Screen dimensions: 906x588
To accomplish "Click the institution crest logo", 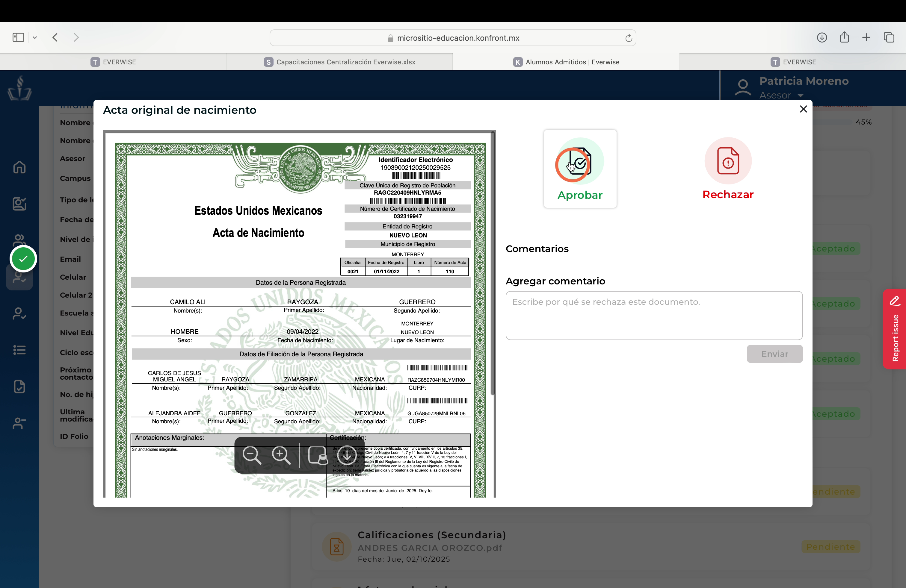I will pos(19,88).
